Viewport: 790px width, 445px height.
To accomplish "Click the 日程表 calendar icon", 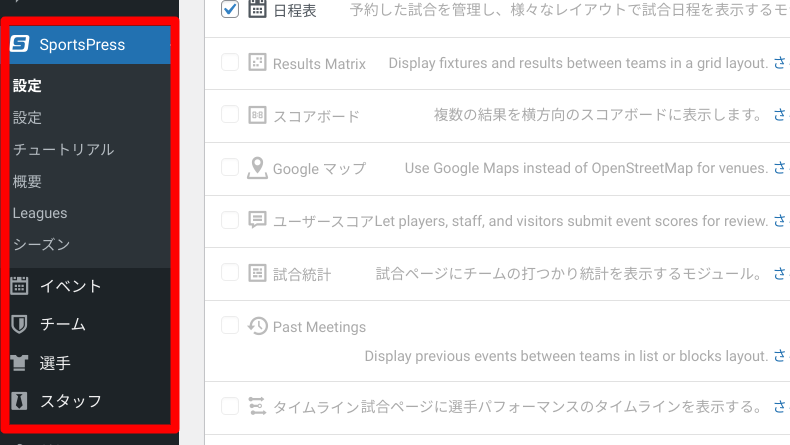I will 257,9.
